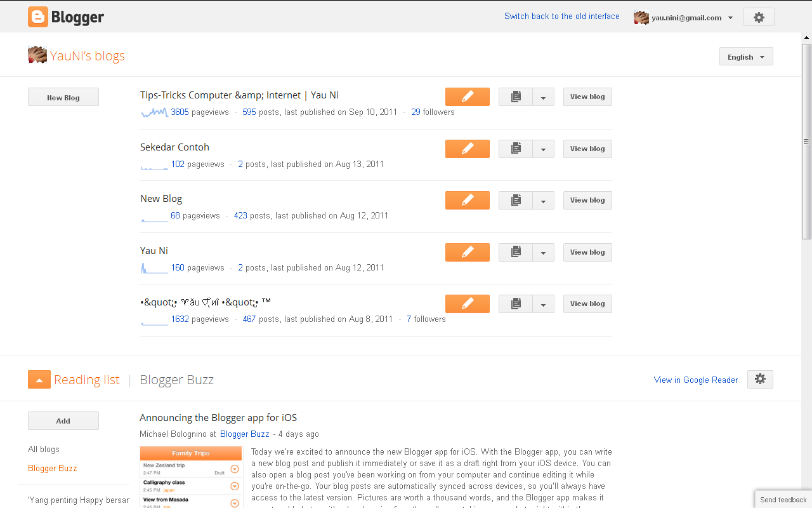
Task: Click the Send feedback button
Action: tap(783, 499)
